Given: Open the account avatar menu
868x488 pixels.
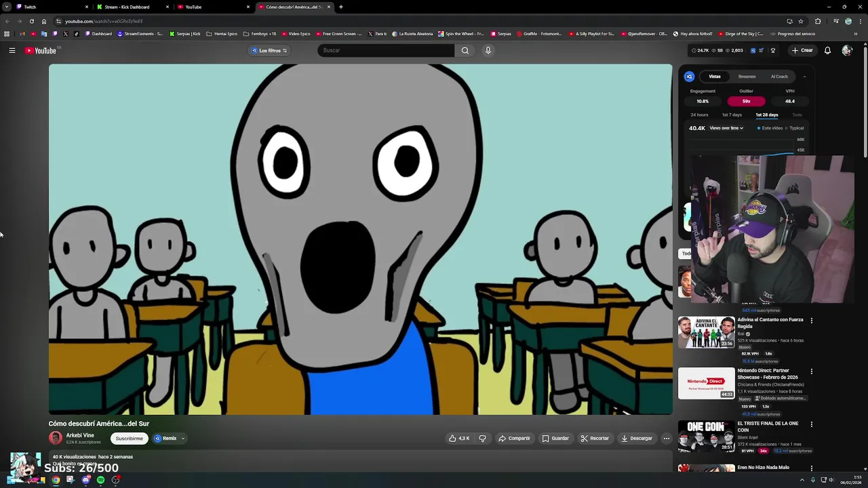Looking at the screenshot, I should [847, 50].
